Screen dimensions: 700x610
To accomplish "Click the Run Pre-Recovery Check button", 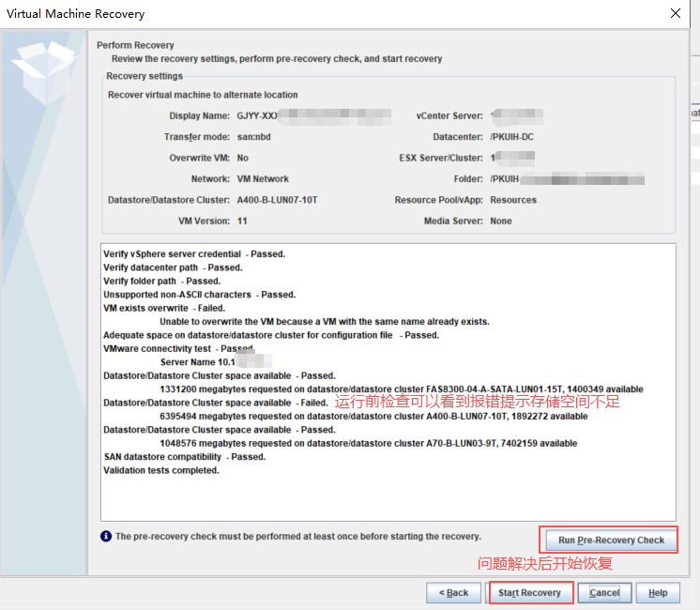I will 610,540.
